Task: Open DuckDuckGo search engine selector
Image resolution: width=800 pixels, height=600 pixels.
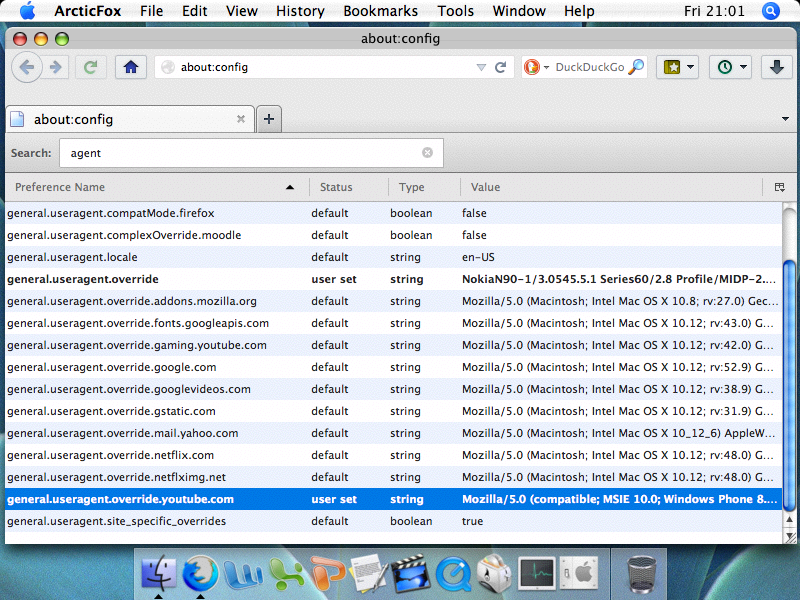Action: (536, 67)
